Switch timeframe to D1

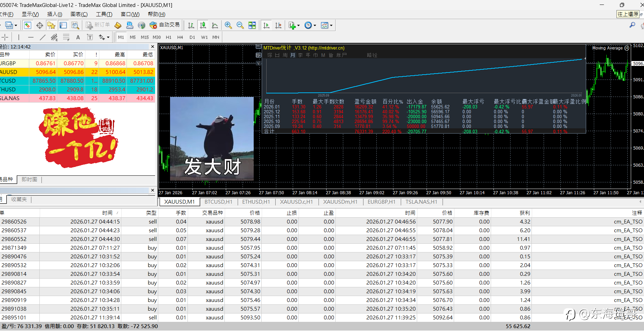192,37
